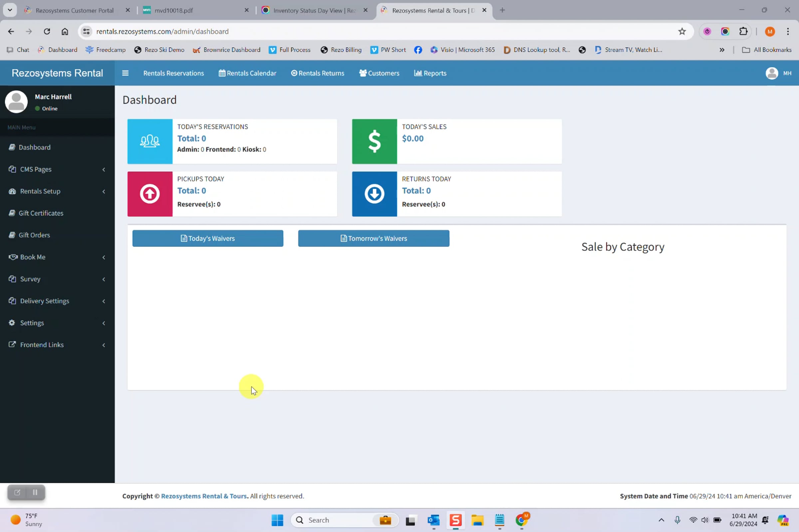View site information icon in address bar

click(x=86, y=31)
